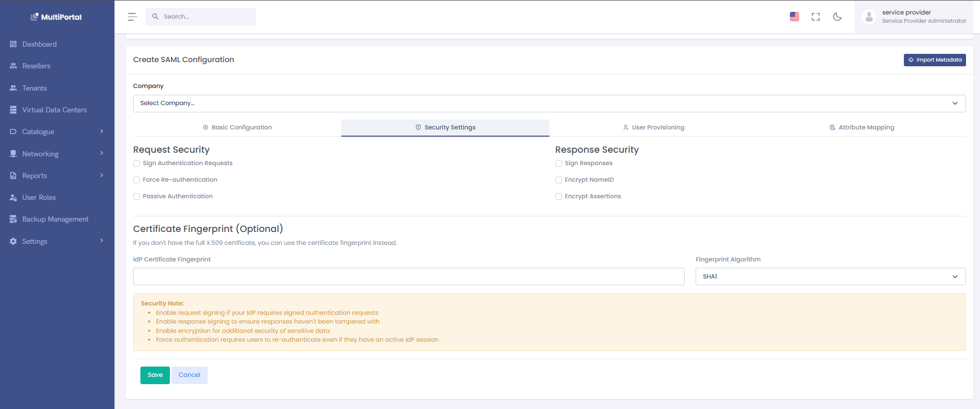Cancel the SAML configuration form
Viewport: 980px width, 409px height.
pyautogui.click(x=190, y=375)
